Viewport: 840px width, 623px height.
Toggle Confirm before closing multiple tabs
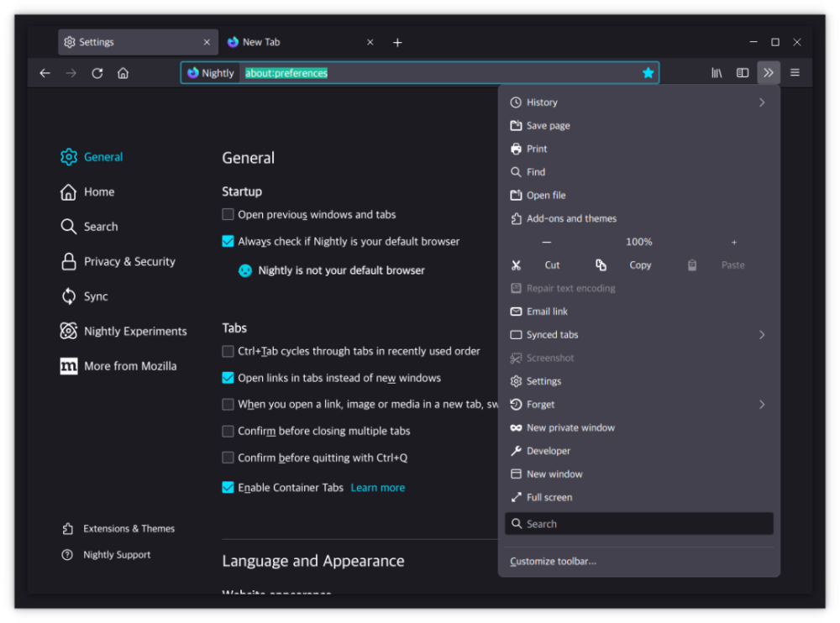228,432
